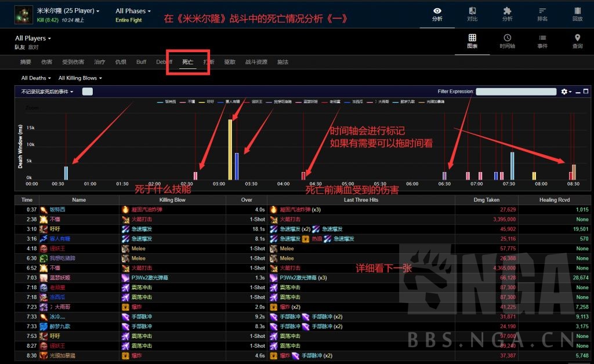Hide the 不懂 series in chart legend
Viewport: 594px width, 364px height.
coord(189,101)
